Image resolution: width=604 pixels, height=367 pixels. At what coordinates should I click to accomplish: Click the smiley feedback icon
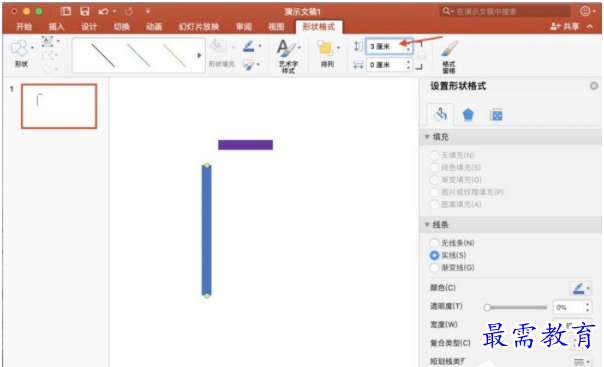(585, 12)
